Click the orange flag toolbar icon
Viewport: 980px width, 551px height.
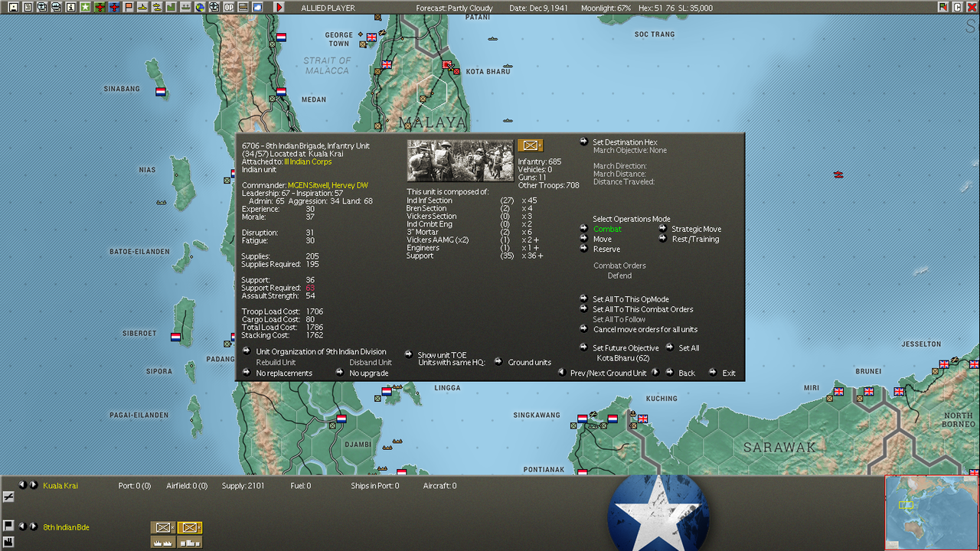129,8
